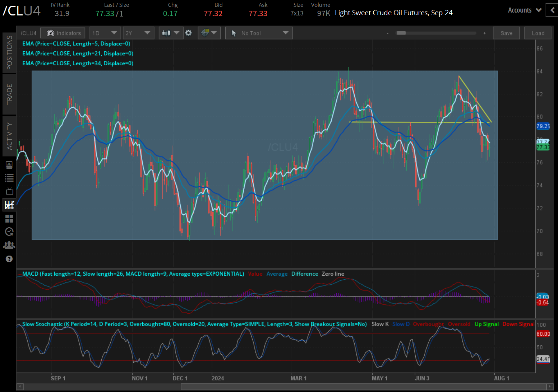Select the grid widgets icon in sidebar
This screenshot has height=392, width=558.
(9, 218)
